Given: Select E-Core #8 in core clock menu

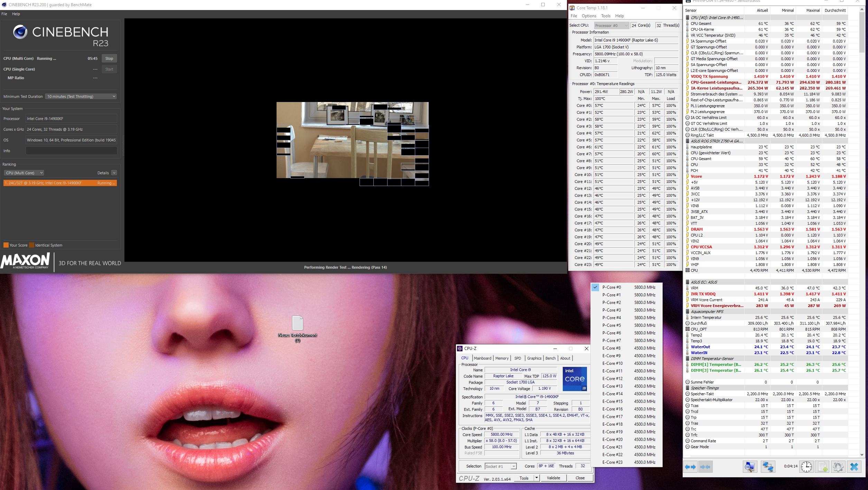Looking at the screenshot, I should coord(626,348).
